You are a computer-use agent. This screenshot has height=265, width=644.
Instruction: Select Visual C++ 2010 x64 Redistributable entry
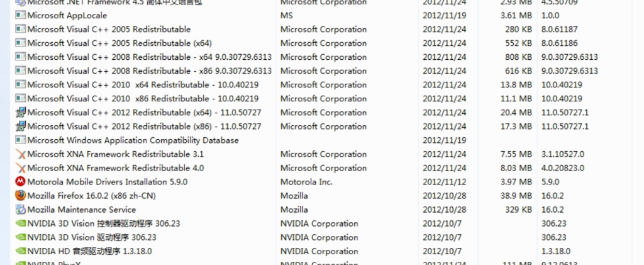(x=143, y=85)
